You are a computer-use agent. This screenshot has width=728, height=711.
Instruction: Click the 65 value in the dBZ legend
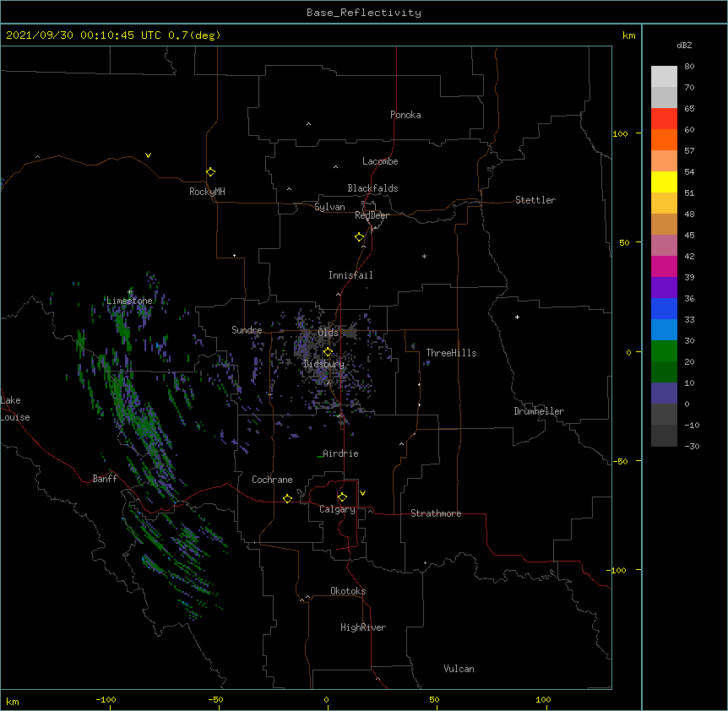click(689, 109)
